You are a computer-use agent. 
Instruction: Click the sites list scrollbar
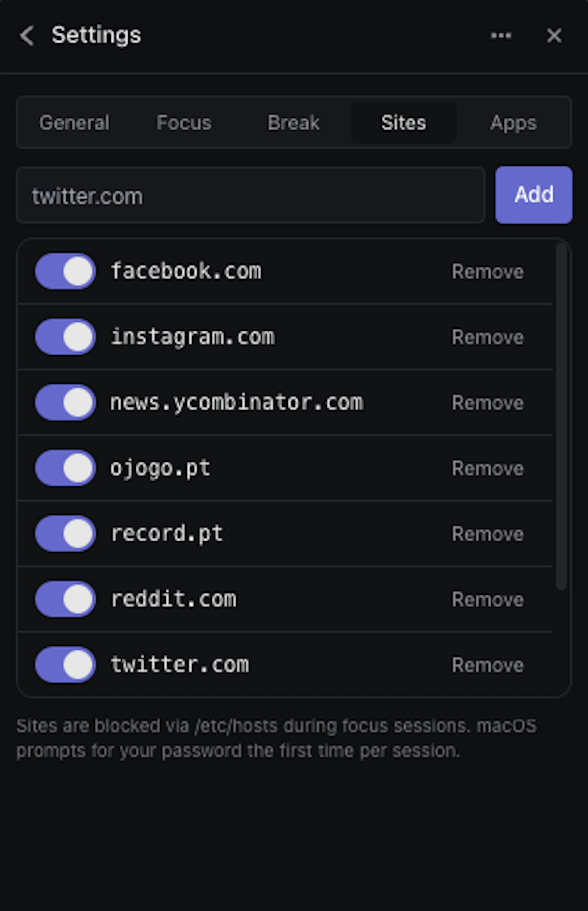pos(561,417)
